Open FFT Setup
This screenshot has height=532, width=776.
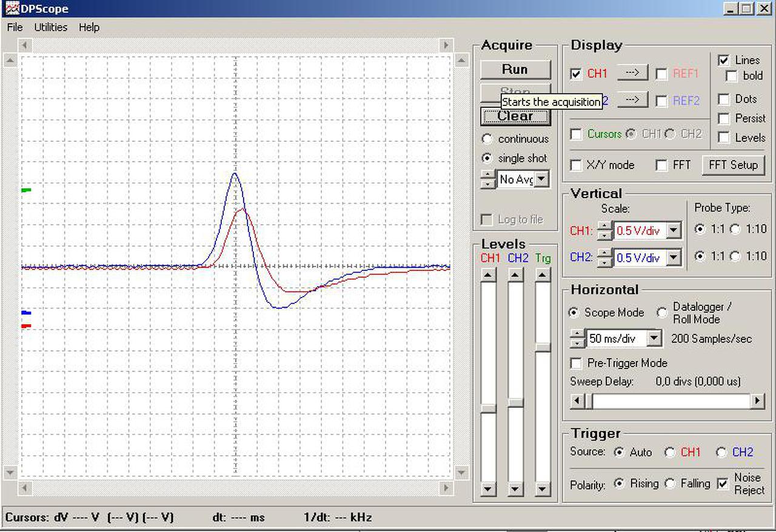pyautogui.click(x=733, y=165)
